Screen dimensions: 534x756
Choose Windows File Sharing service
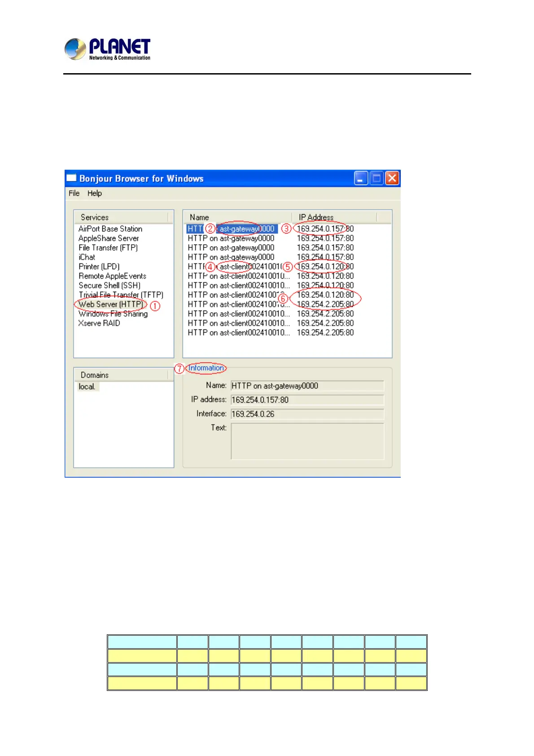tap(113, 314)
